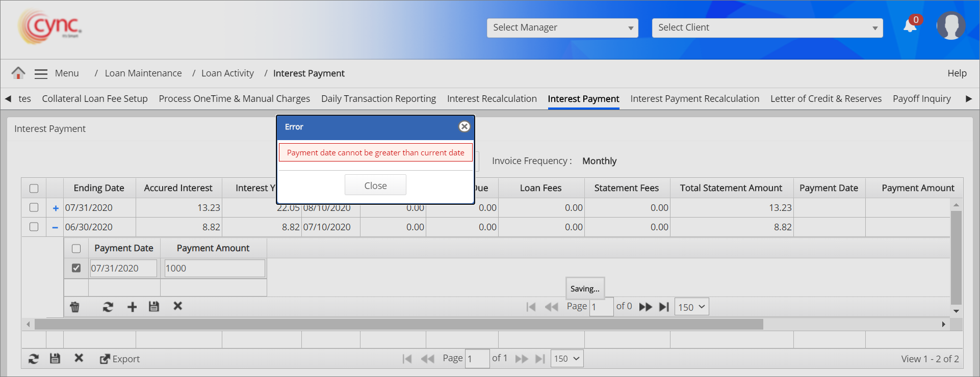
Task: Expand the 07/31/2020 row with plus sign
Action: [x=56, y=208]
